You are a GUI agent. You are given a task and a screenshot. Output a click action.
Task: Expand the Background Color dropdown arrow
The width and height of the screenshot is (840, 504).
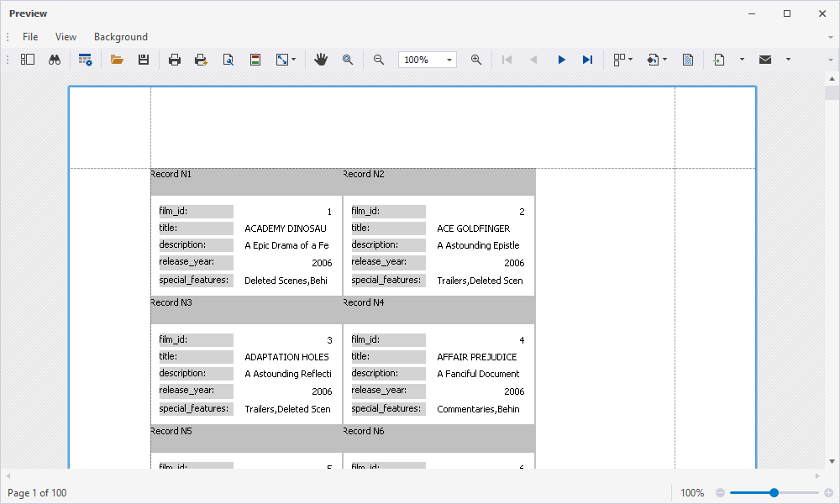tap(664, 60)
